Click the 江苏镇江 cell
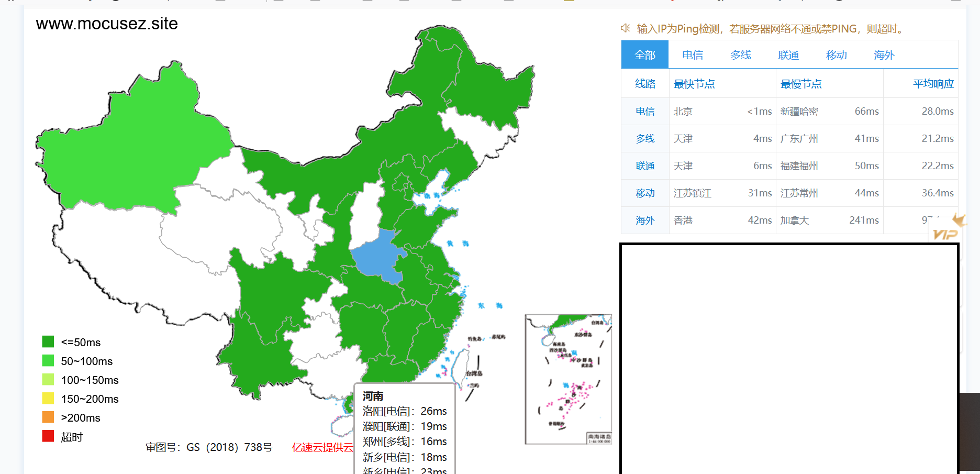This screenshot has width=980, height=474. [x=693, y=193]
